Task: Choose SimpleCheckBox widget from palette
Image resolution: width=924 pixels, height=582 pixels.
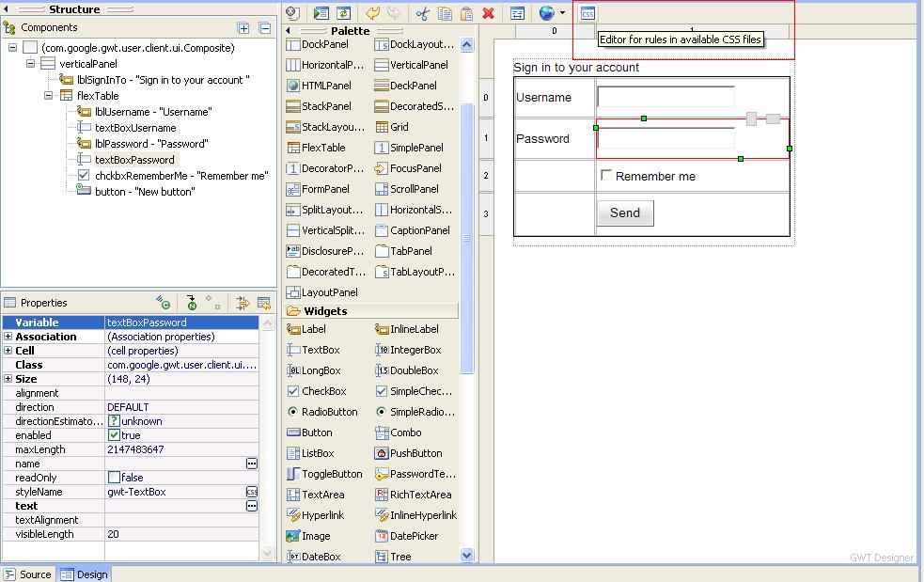Action: (415, 391)
